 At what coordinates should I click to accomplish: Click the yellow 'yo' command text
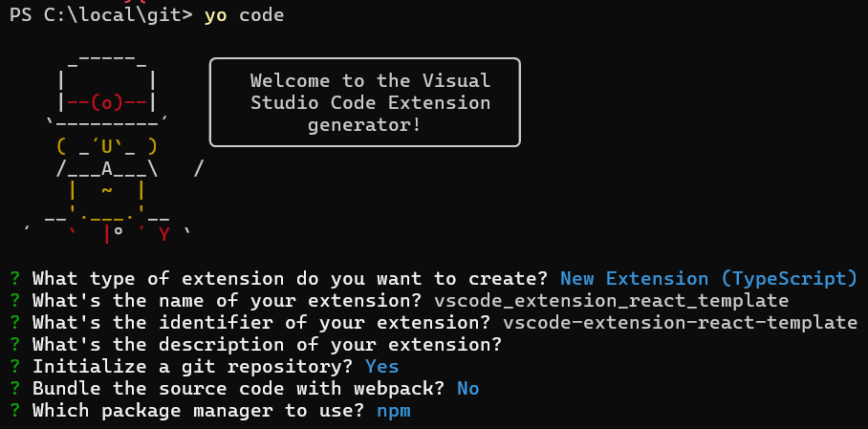[x=216, y=15]
